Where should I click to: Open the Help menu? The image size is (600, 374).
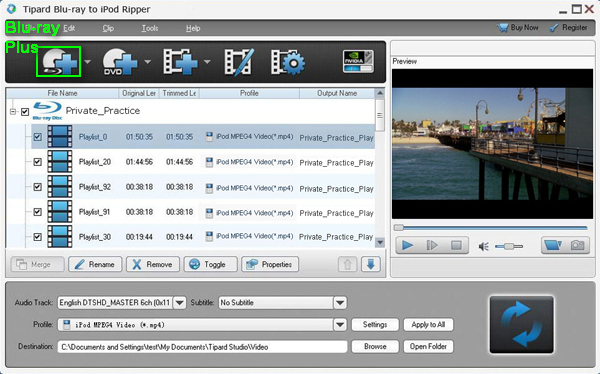(x=193, y=28)
